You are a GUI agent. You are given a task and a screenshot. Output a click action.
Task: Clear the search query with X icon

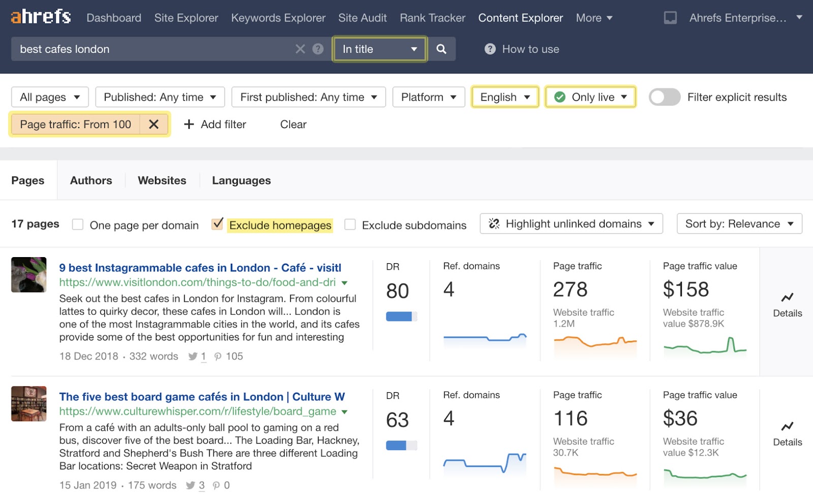pyautogui.click(x=300, y=49)
